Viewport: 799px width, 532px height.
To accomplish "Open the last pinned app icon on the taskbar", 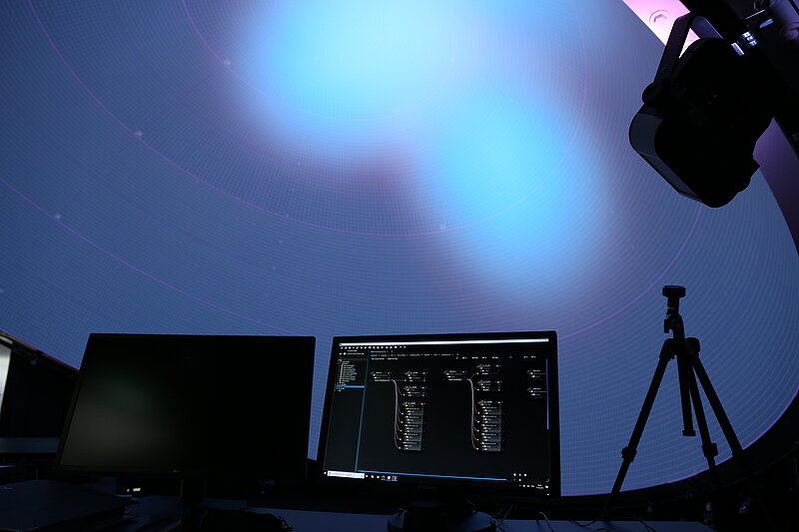I will (x=396, y=477).
